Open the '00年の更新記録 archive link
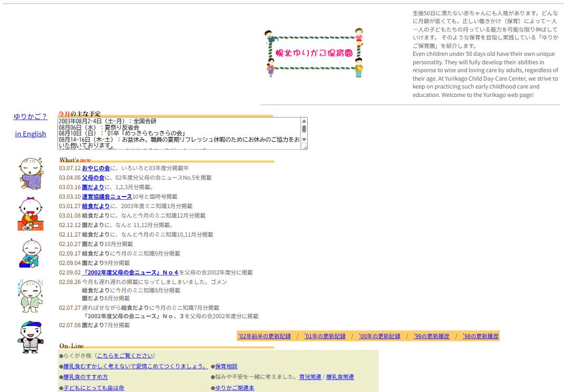Viewport: 564px width, 392px height. [x=380, y=336]
